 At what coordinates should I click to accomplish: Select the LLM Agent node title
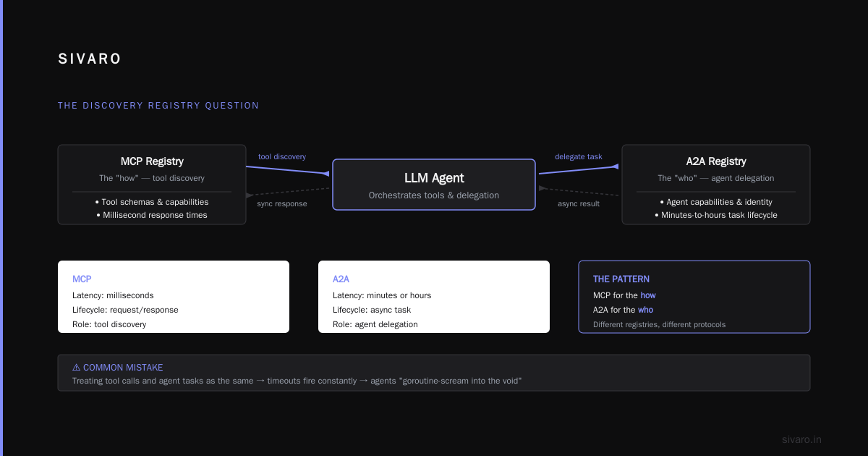[434, 178]
